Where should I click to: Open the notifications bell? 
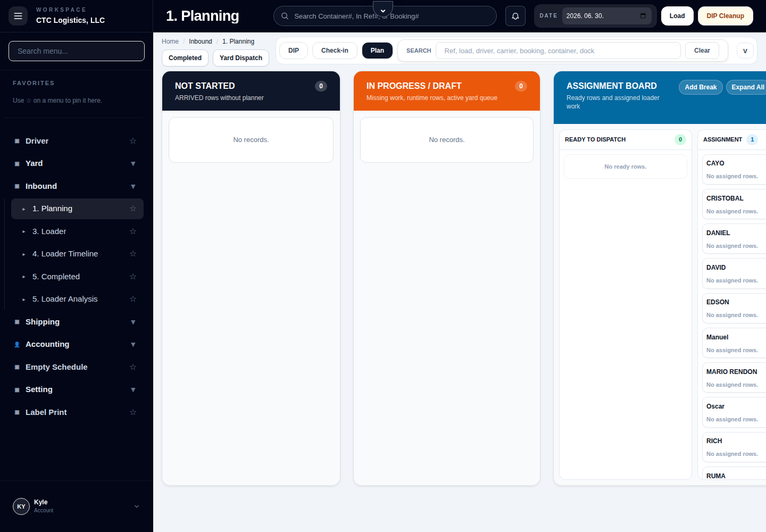coord(515,16)
